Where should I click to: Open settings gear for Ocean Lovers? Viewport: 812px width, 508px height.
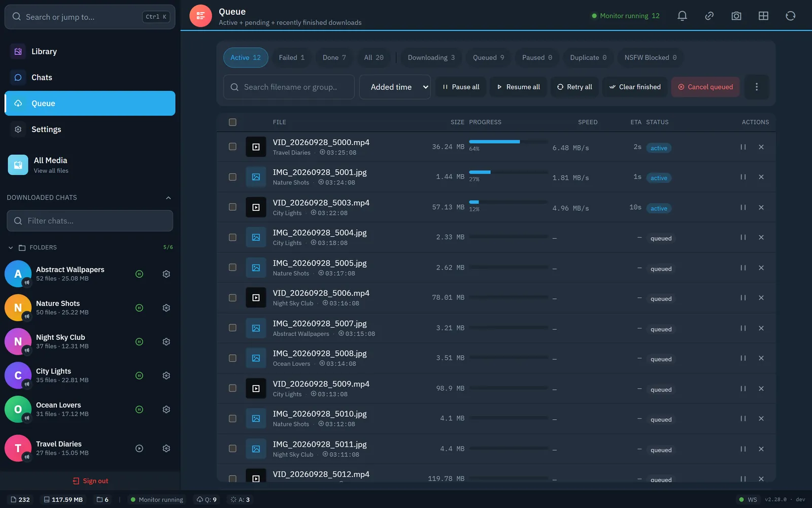[166, 409]
